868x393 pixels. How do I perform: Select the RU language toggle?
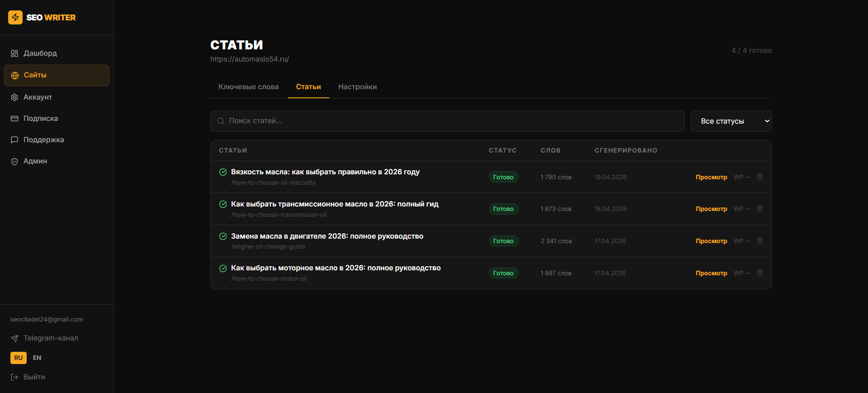pos(19,358)
